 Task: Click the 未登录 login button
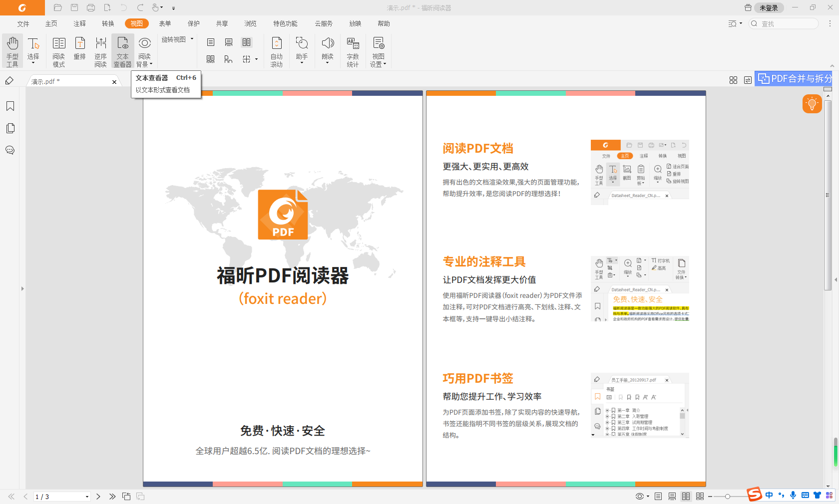[x=769, y=8]
